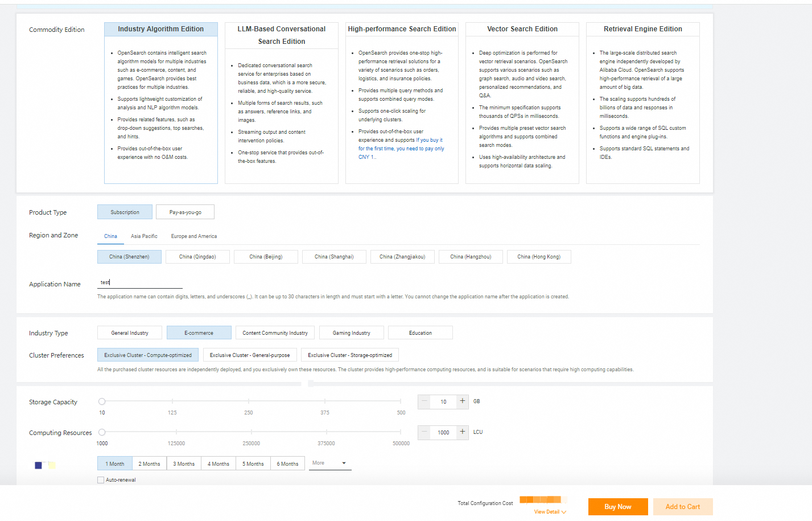812x521 pixels.
Task: Select Content Community Industry type
Action: click(x=275, y=333)
